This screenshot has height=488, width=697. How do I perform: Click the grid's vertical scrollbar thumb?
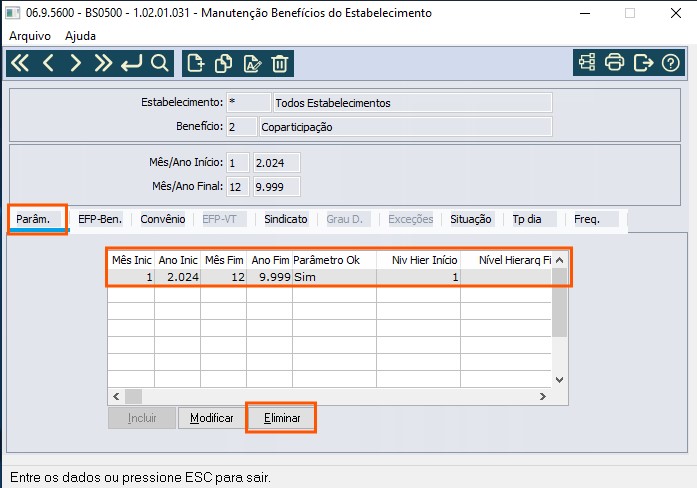click(x=560, y=303)
